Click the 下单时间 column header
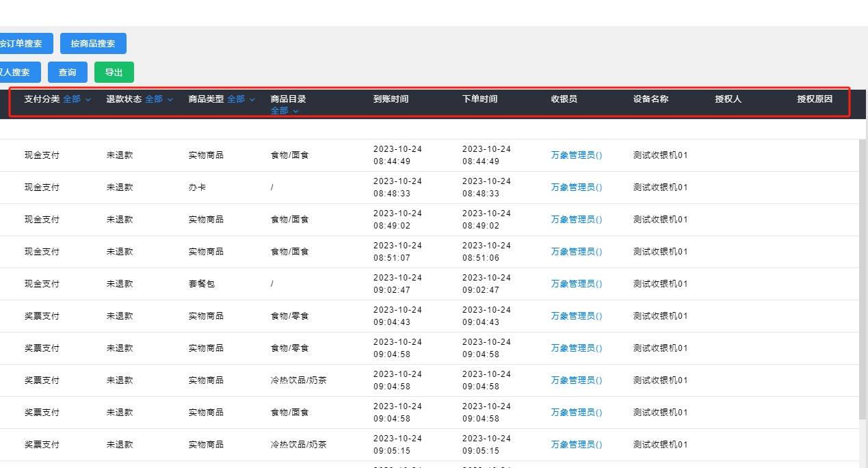Screen dimensions: 868x468 pos(480,99)
